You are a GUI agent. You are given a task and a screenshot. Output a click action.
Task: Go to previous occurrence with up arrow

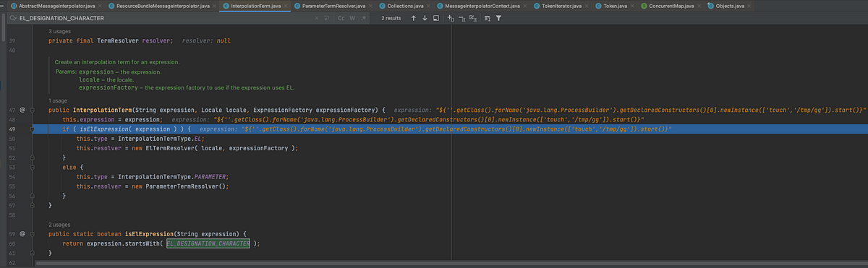point(413,18)
